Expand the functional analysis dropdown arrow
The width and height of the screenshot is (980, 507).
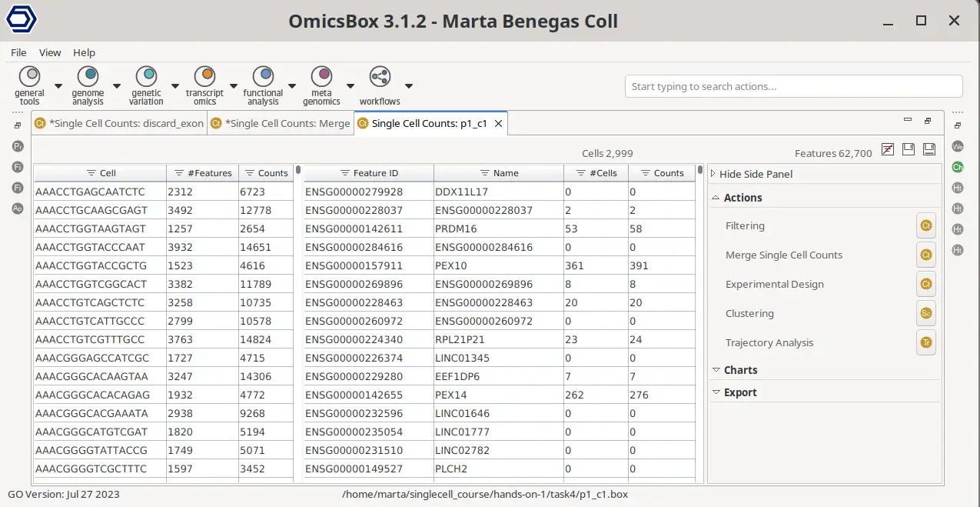[292, 85]
